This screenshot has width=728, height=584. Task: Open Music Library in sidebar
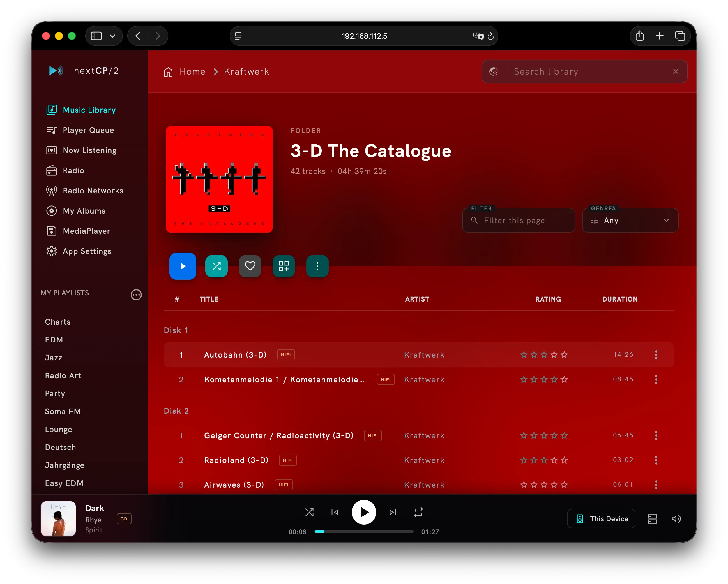pyautogui.click(x=81, y=110)
